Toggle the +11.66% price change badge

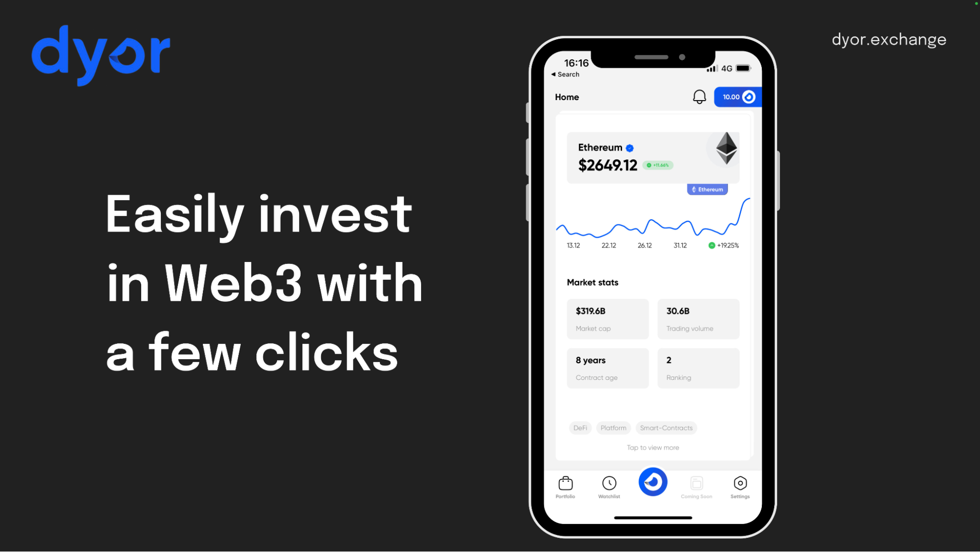[x=658, y=165]
